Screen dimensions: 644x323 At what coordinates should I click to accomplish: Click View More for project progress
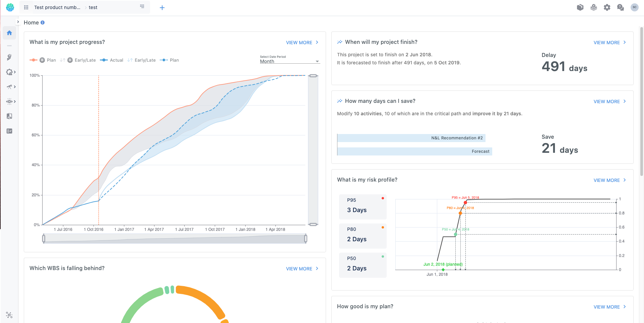pyautogui.click(x=302, y=43)
